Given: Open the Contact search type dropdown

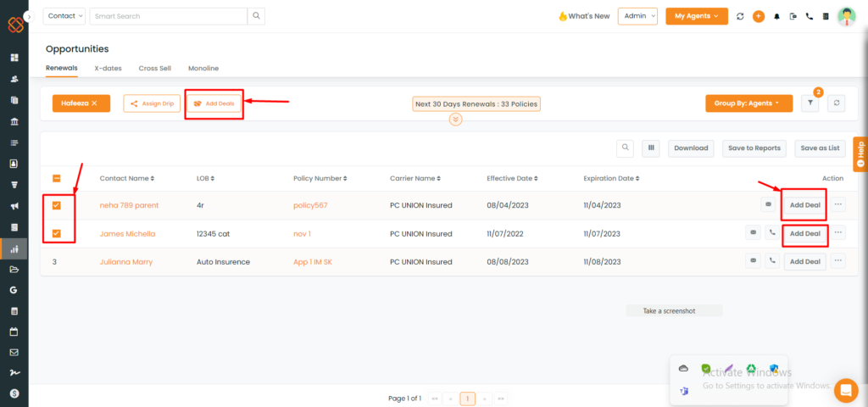Looking at the screenshot, I should [64, 16].
